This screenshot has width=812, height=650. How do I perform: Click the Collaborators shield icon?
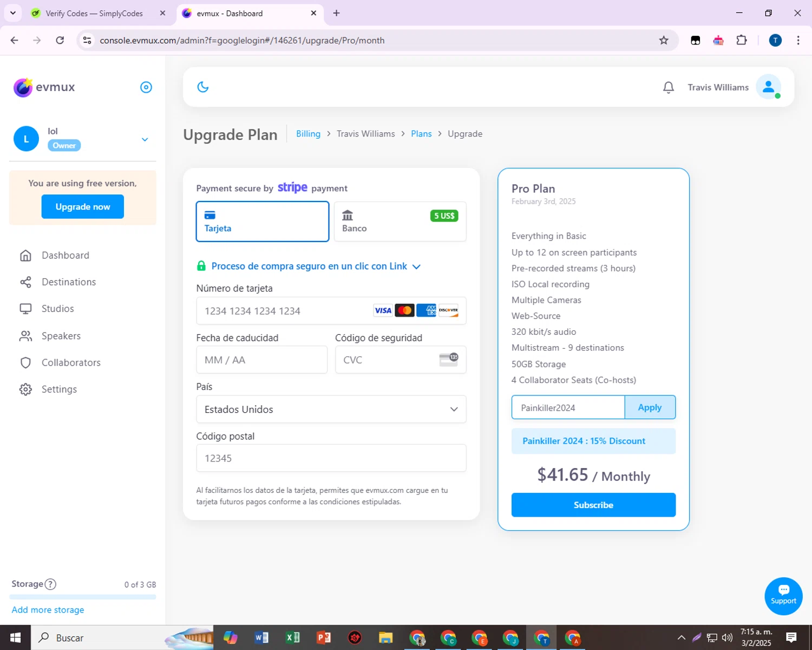point(25,362)
